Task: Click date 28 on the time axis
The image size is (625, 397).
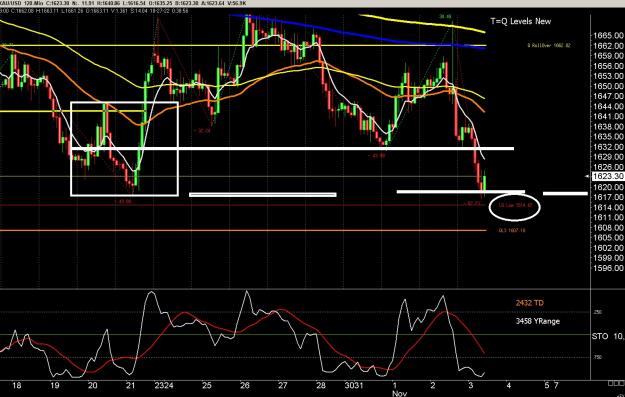Action: coord(321,385)
